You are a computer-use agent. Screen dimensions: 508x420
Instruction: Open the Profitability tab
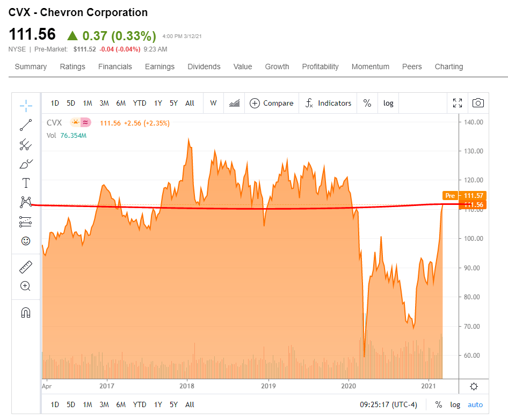pyautogui.click(x=321, y=67)
